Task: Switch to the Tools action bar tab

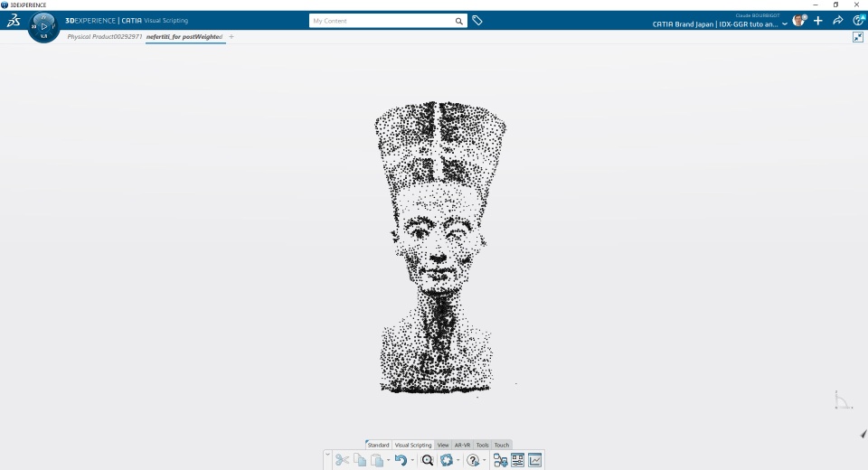Action: pyautogui.click(x=483, y=445)
